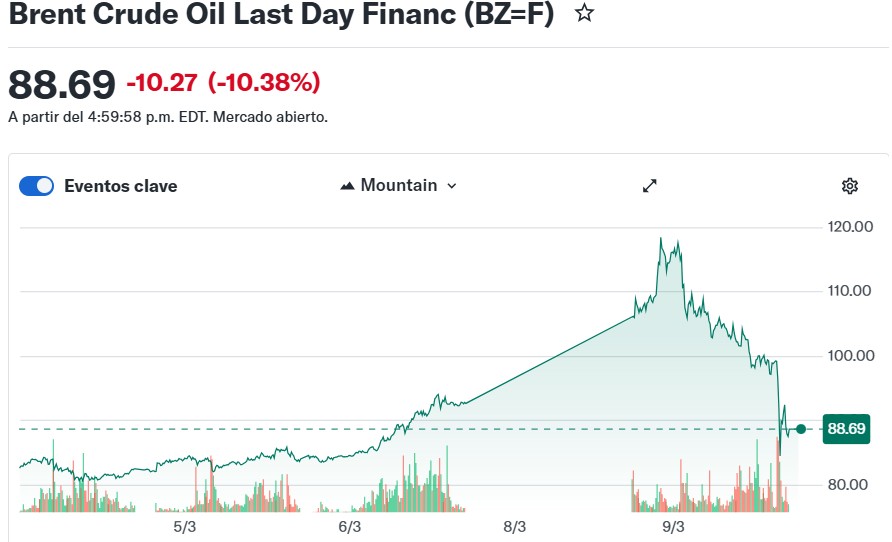Click the Eventos clave label
This screenshot has width=892, height=542.
tap(120, 185)
